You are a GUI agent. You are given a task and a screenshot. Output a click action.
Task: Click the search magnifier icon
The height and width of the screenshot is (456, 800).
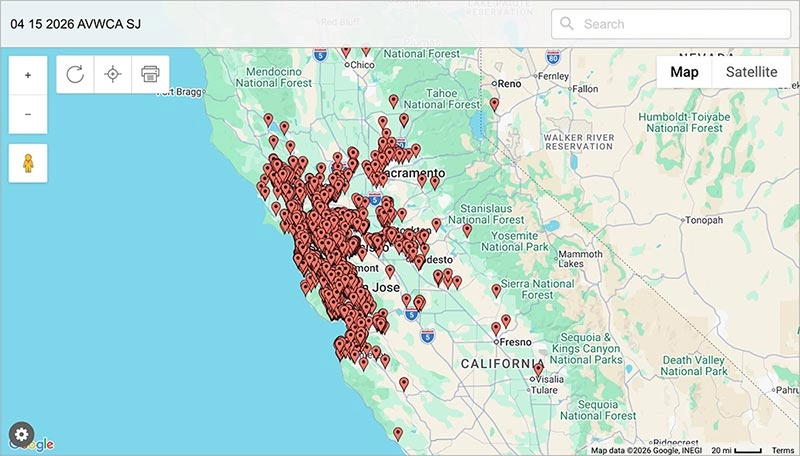tap(567, 23)
